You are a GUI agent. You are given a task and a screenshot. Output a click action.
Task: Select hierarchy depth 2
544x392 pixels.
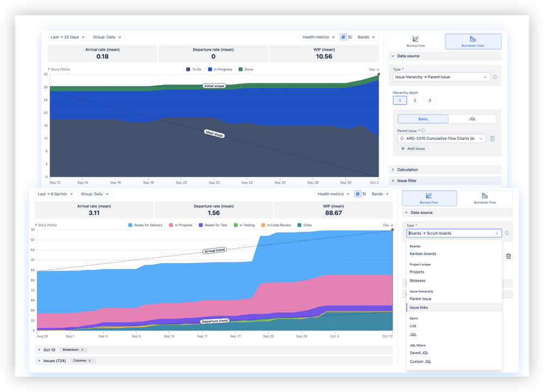[x=415, y=100]
